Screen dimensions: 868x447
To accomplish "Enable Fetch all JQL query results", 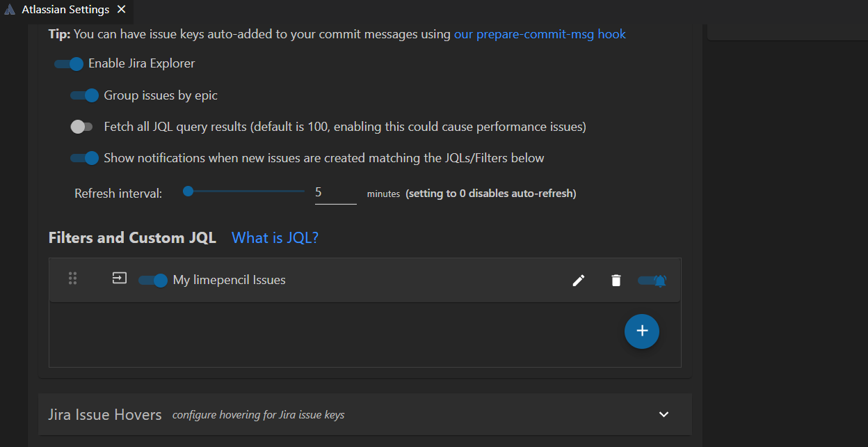I will [81, 127].
